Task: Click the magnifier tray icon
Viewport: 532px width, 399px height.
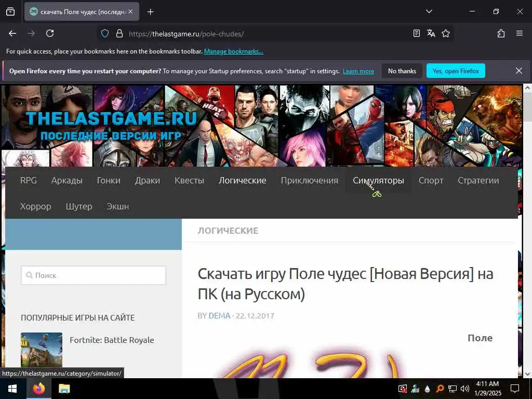Action: (x=440, y=389)
